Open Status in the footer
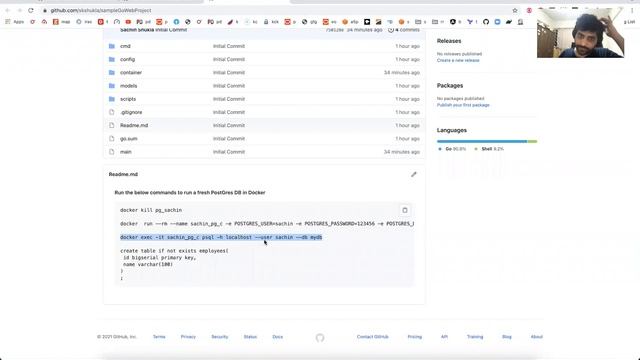Image resolution: width=640 pixels, height=360 pixels. 250,337
